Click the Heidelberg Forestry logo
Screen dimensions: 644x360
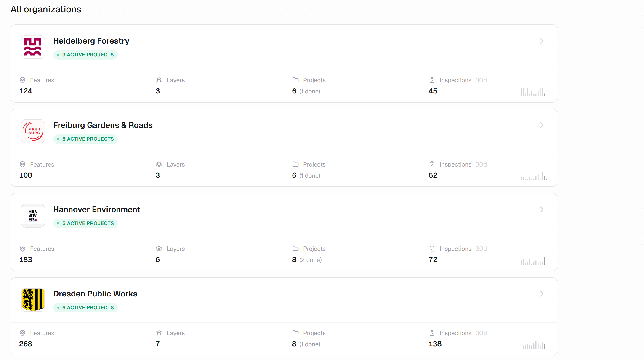coord(33,47)
